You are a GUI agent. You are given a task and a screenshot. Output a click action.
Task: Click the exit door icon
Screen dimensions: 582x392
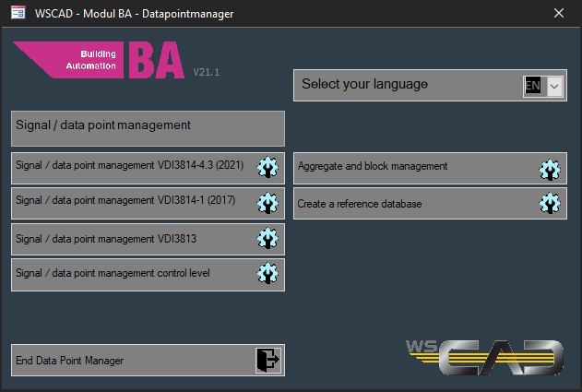pyautogui.click(x=267, y=360)
